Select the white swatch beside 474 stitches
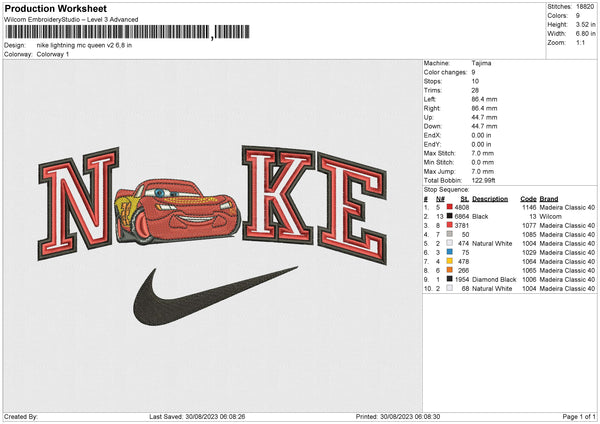Image resolution: width=600 pixels, height=424 pixels. coord(449,243)
